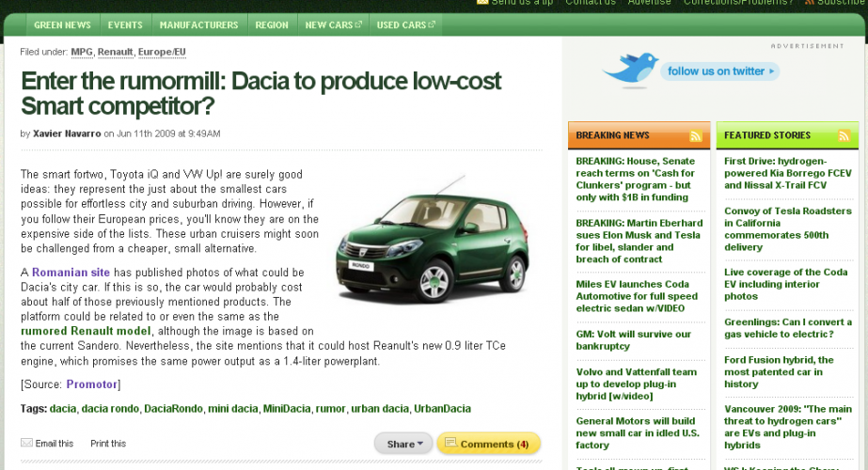Open author Xavier Navarro's page
Image resolution: width=868 pixels, height=470 pixels.
(67, 133)
